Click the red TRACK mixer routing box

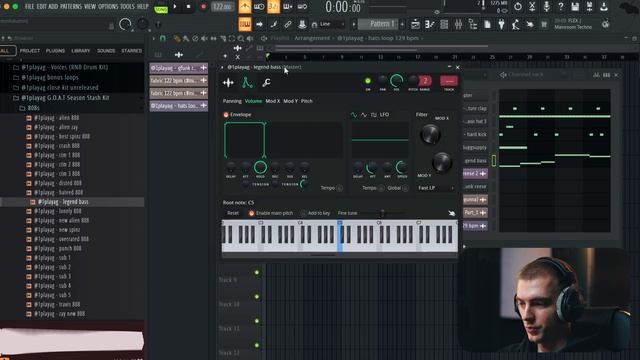pos(449,81)
